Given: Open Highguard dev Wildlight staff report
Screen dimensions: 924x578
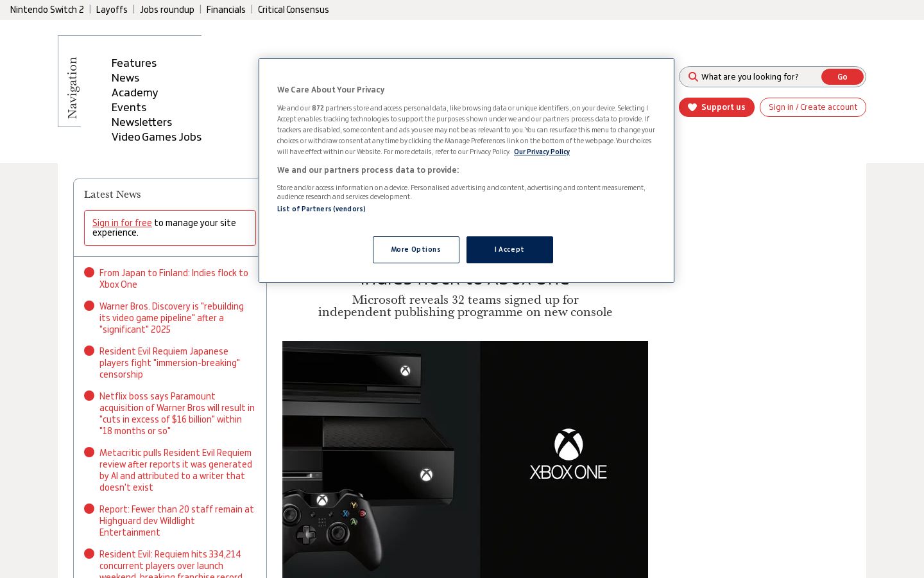Looking at the screenshot, I should coord(176,521).
